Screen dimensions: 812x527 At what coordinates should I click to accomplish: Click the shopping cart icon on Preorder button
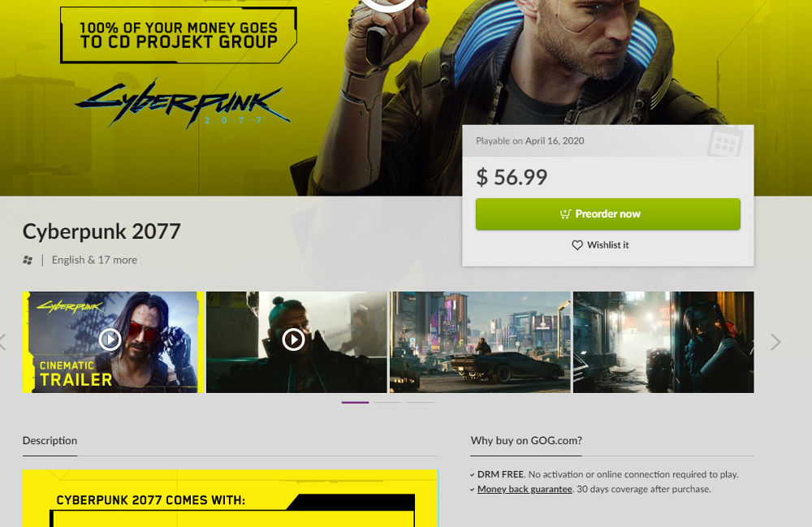point(565,214)
